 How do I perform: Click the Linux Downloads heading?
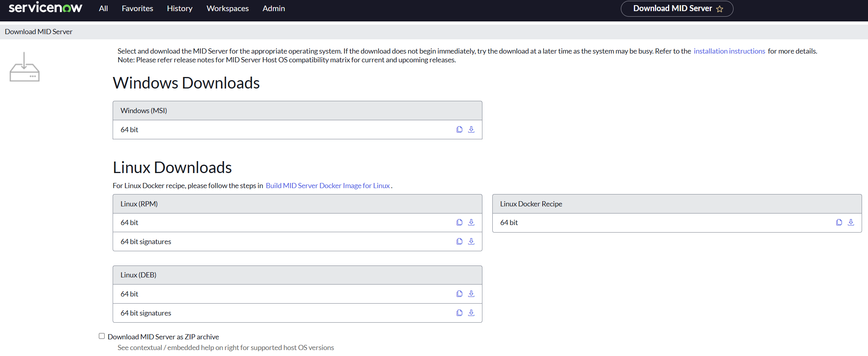pos(172,167)
